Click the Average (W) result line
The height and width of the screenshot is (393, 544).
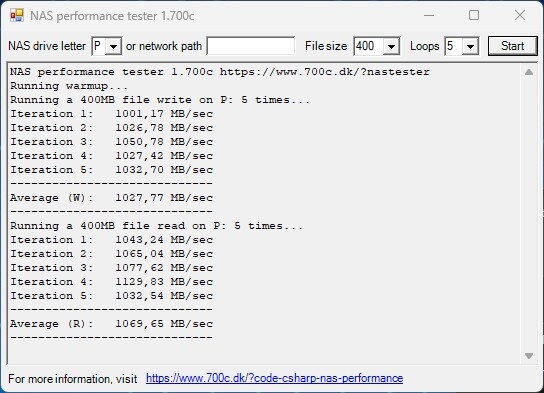click(111, 198)
